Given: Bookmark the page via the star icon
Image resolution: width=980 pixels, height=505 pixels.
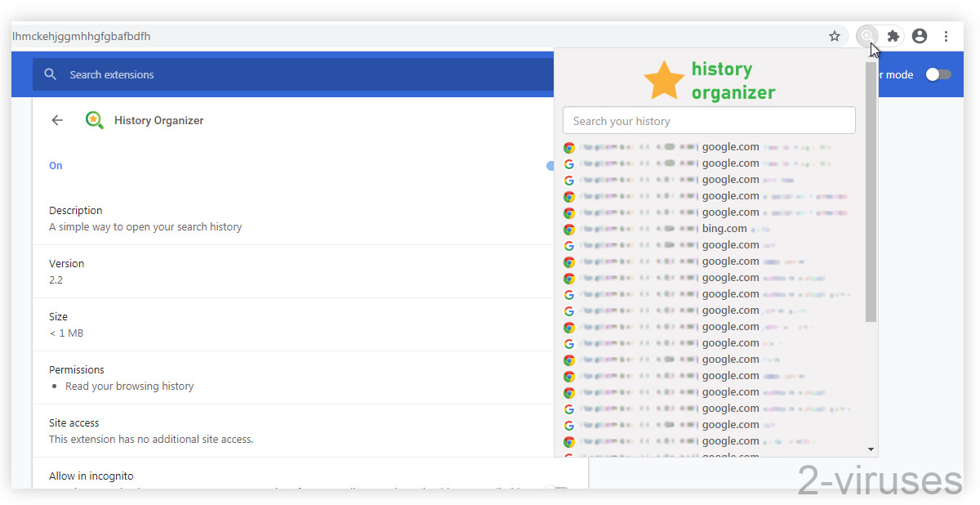Looking at the screenshot, I should [834, 36].
